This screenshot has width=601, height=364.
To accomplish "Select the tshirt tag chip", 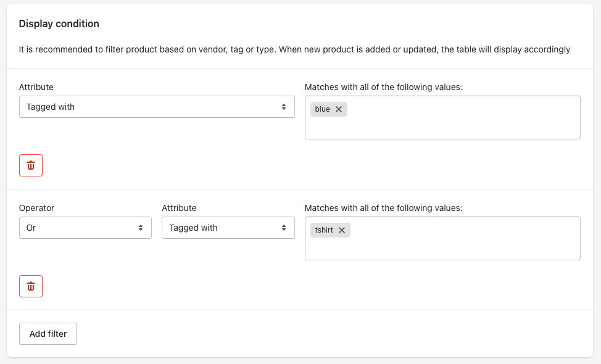I will (x=324, y=230).
